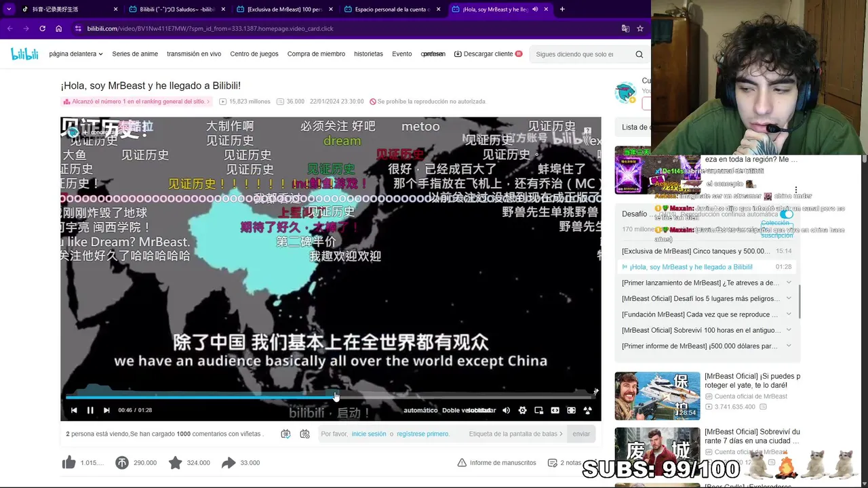
Task: Like the video with thumbs up
Action: pos(69,462)
